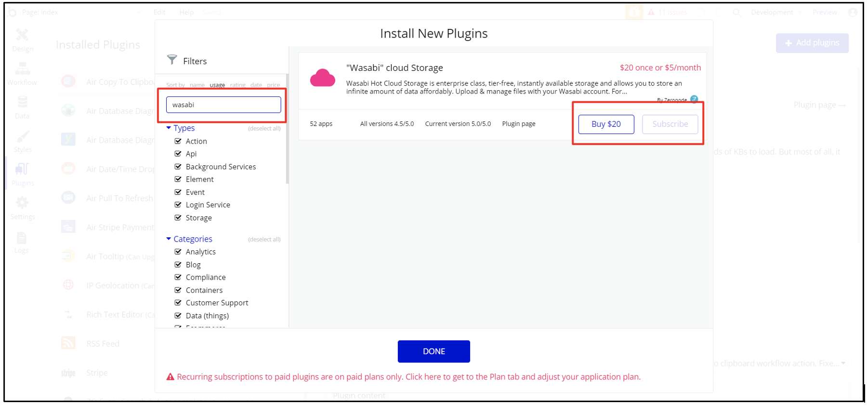Image resolution: width=868 pixels, height=406 pixels.
Task: Uncheck the Analytics category filter
Action: tap(178, 251)
